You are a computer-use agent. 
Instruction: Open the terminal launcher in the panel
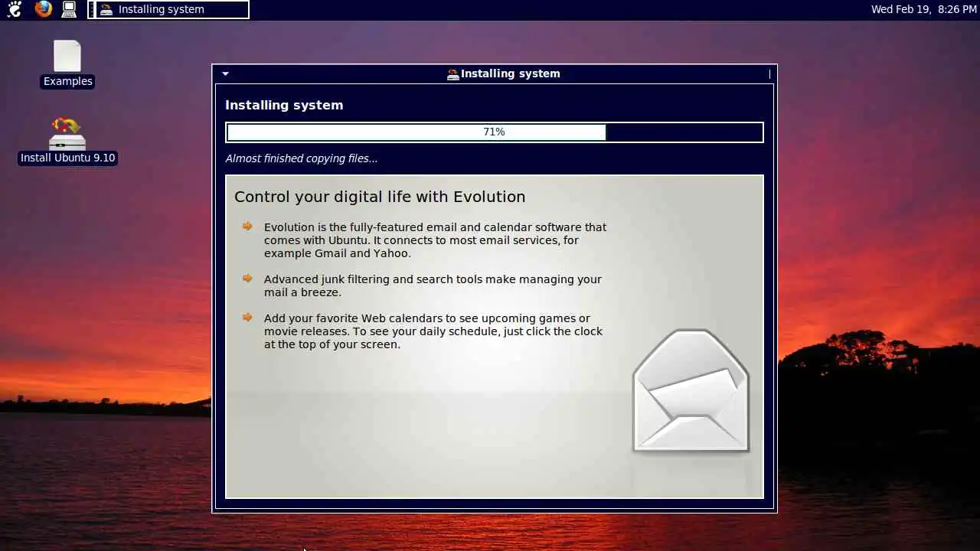point(69,9)
